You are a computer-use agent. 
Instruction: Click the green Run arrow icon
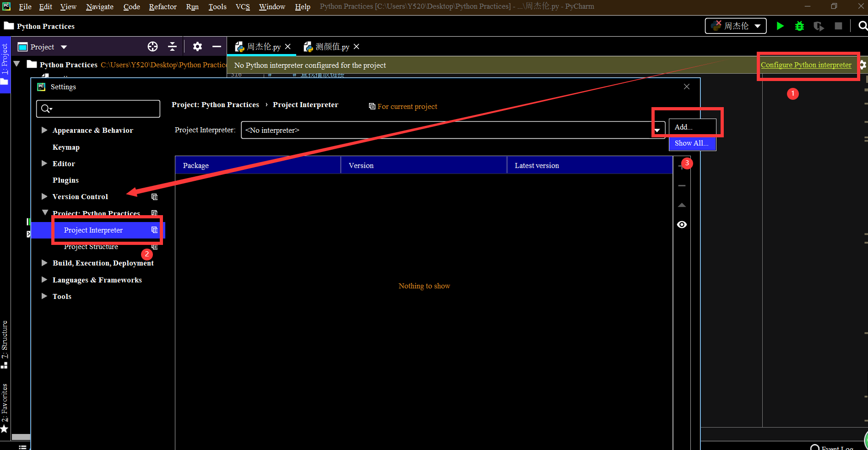click(780, 26)
